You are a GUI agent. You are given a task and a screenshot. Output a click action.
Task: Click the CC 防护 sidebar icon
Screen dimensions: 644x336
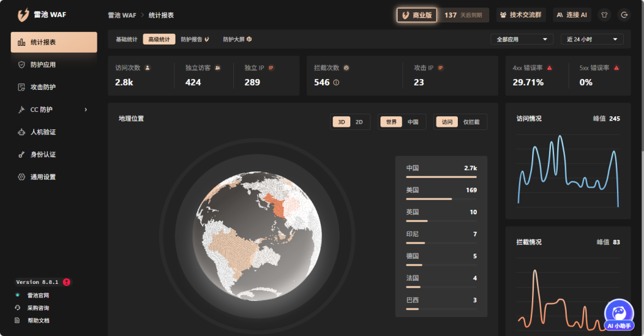(21, 109)
